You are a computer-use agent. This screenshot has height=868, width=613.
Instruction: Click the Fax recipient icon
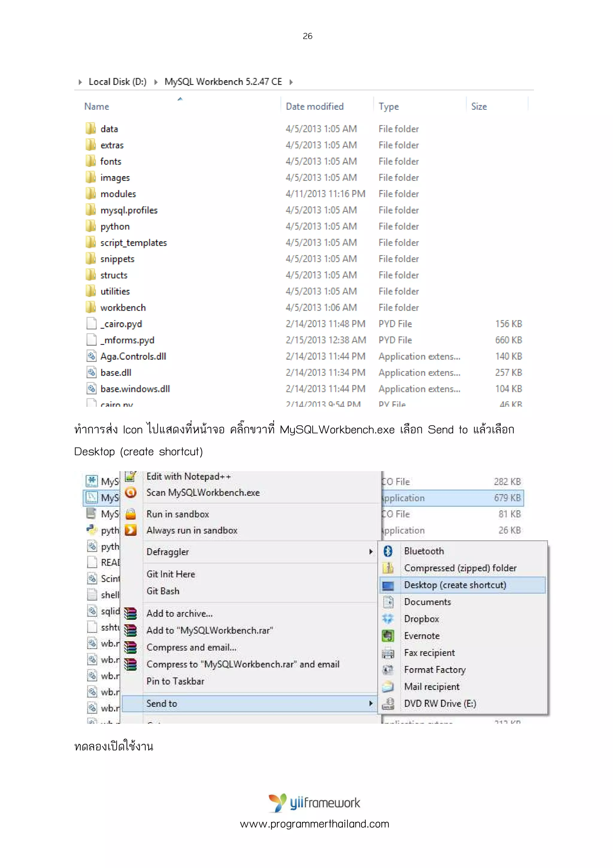coord(388,653)
